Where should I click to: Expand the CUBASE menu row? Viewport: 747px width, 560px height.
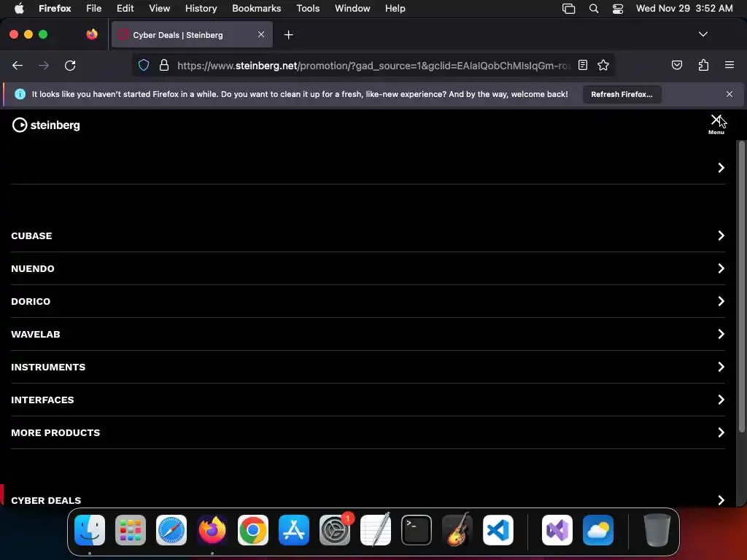click(x=368, y=236)
